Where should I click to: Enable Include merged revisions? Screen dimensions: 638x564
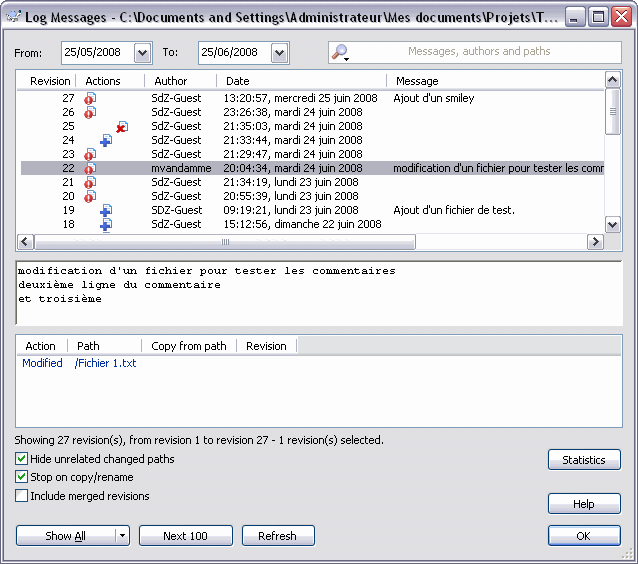pos(22,496)
